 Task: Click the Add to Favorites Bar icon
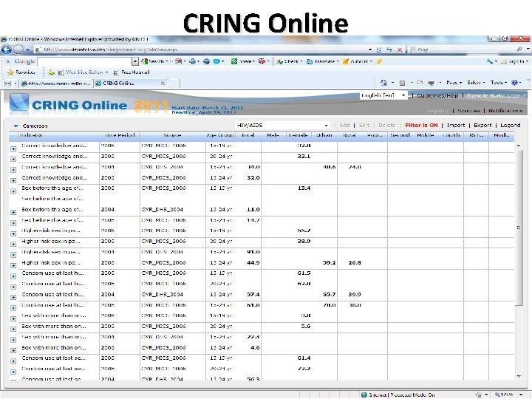coord(51,72)
